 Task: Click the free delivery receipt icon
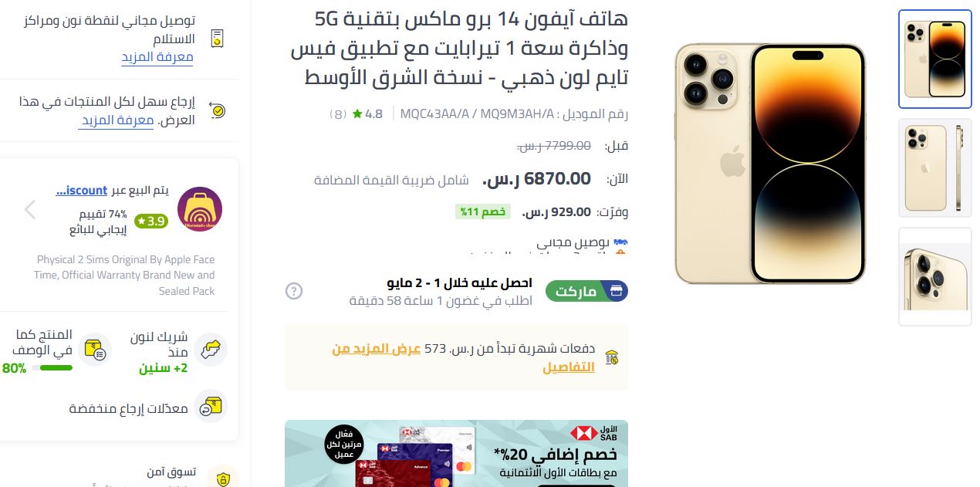[217, 38]
